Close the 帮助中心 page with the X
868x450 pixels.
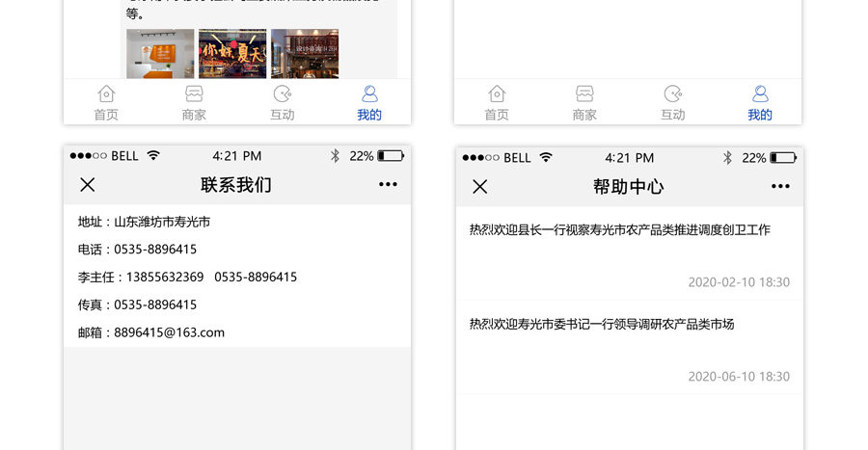click(480, 187)
